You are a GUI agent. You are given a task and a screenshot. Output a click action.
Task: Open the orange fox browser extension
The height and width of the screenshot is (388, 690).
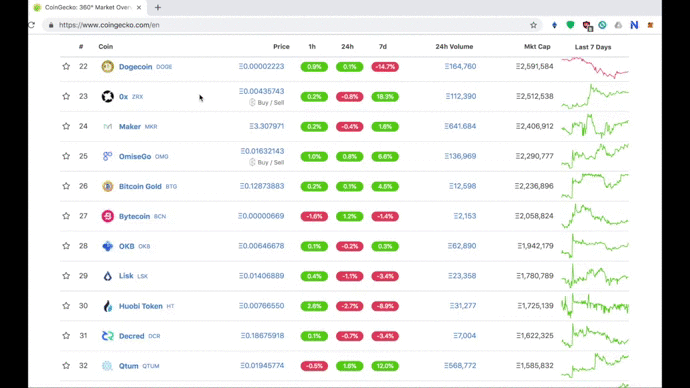(x=650, y=25)
